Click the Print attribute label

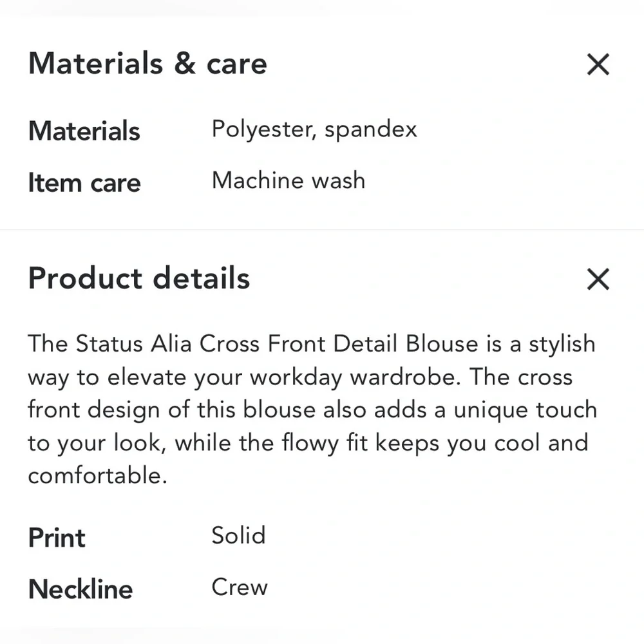[x=57, y=538]
